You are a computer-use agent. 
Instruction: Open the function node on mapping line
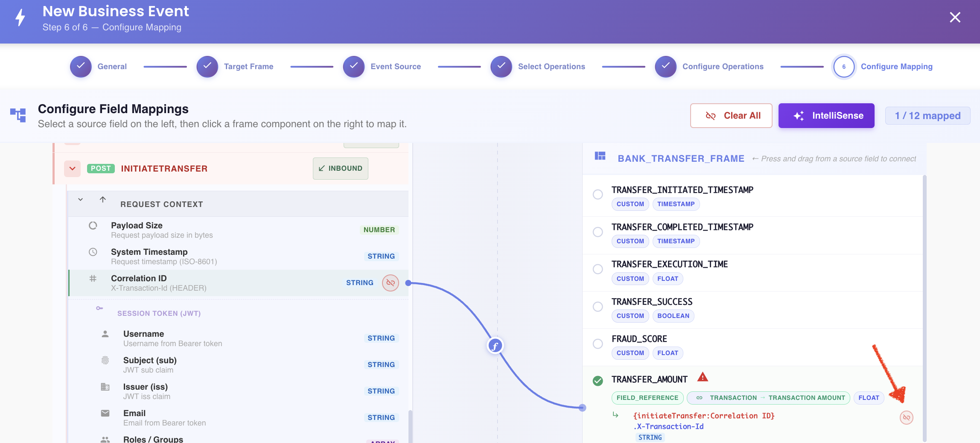coord(495,346)
